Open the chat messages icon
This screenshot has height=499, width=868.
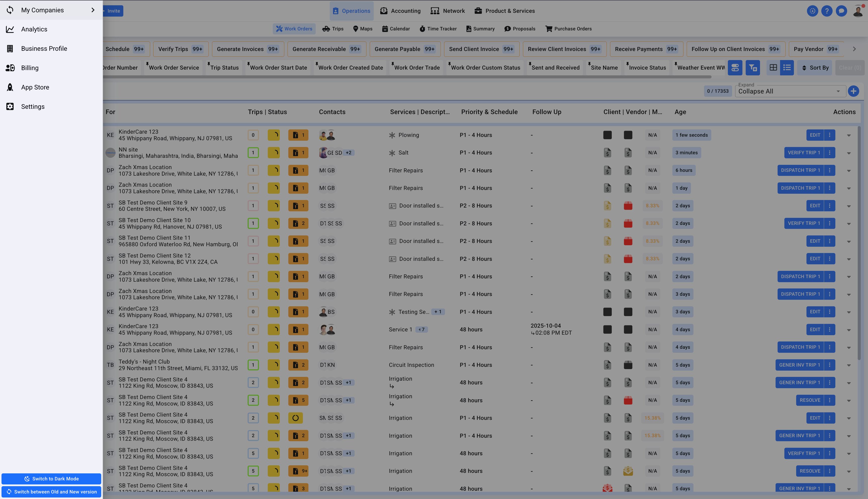pyautogui.click(x=841, y=11)
